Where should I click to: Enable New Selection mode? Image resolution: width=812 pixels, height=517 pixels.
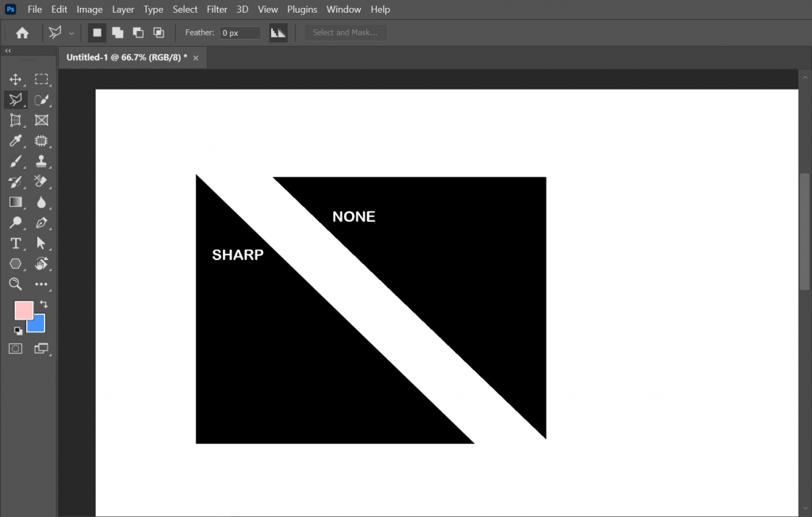(97, 33)
